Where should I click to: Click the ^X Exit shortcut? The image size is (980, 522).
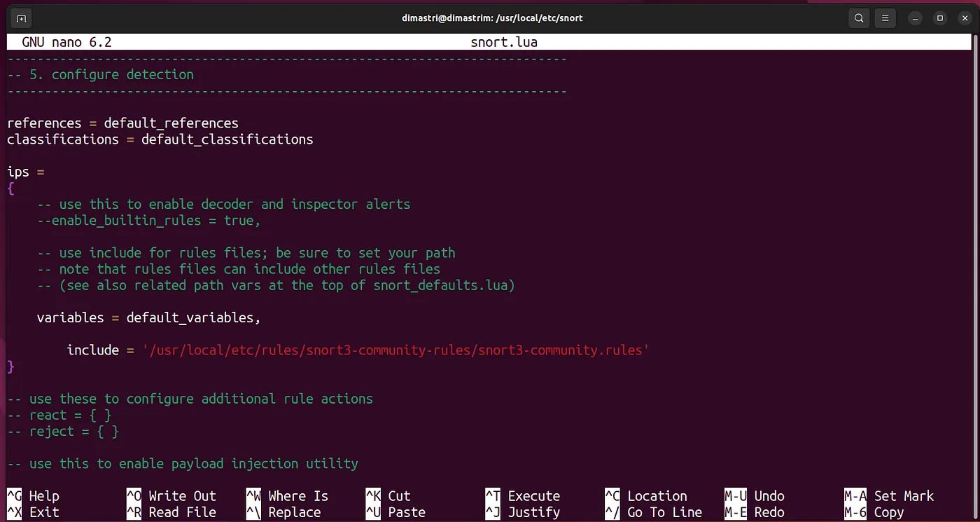coord(33,512)
